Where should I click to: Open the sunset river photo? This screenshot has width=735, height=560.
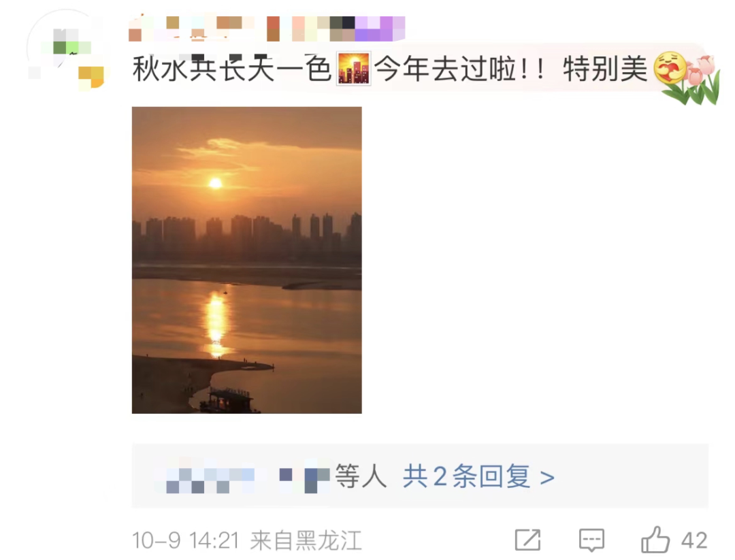[x=246, y=260]
